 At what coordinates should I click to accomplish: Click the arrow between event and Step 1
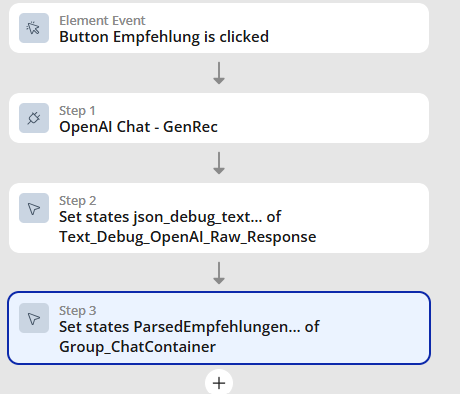(x=219, y=73)
